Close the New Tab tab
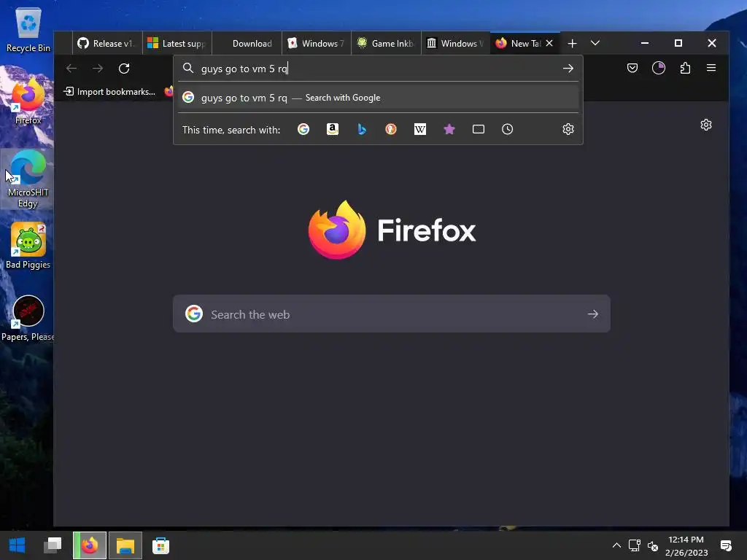 (x=549, y=43)
